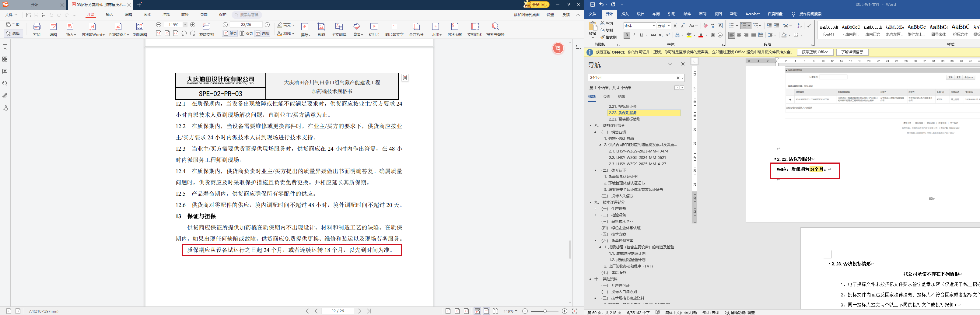Enable double page view (双页)
The width and height of the screenshot is (980, 315).
(x=247, y=33)
